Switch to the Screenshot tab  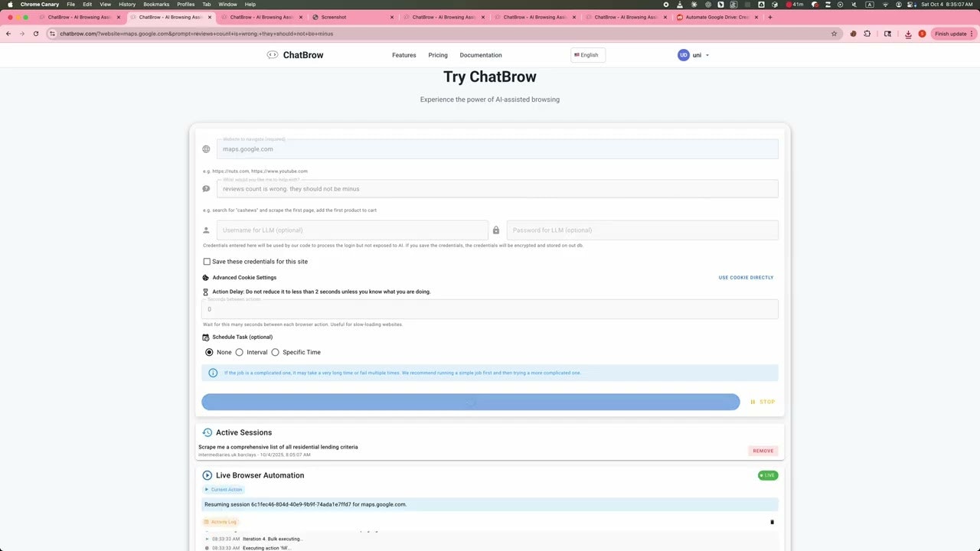pos(354,17)
